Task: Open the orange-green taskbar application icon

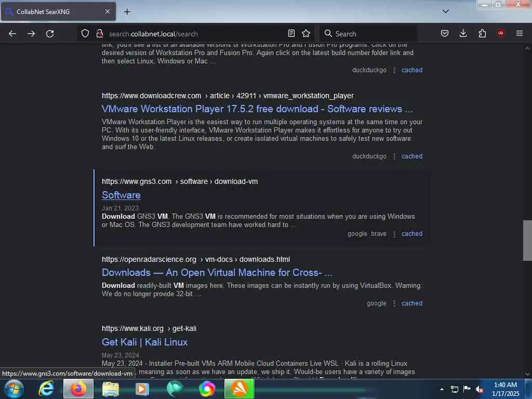Action: pos(239,389)
